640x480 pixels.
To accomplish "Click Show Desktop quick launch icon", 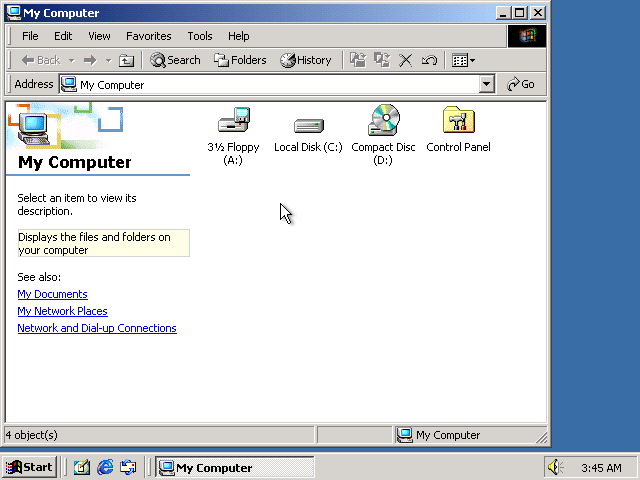I will point(82,467).
